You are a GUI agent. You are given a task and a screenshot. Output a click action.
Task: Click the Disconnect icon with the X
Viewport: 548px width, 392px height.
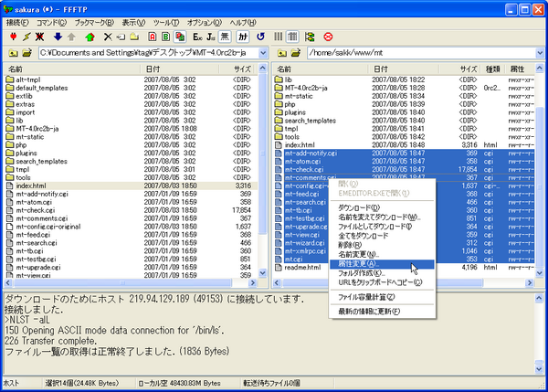point(40,37)
